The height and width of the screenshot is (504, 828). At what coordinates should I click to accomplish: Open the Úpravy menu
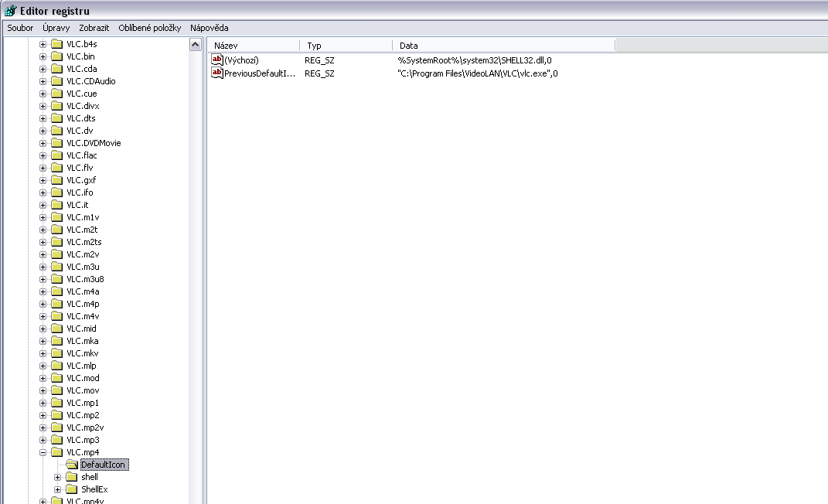[x=56, y=28]
